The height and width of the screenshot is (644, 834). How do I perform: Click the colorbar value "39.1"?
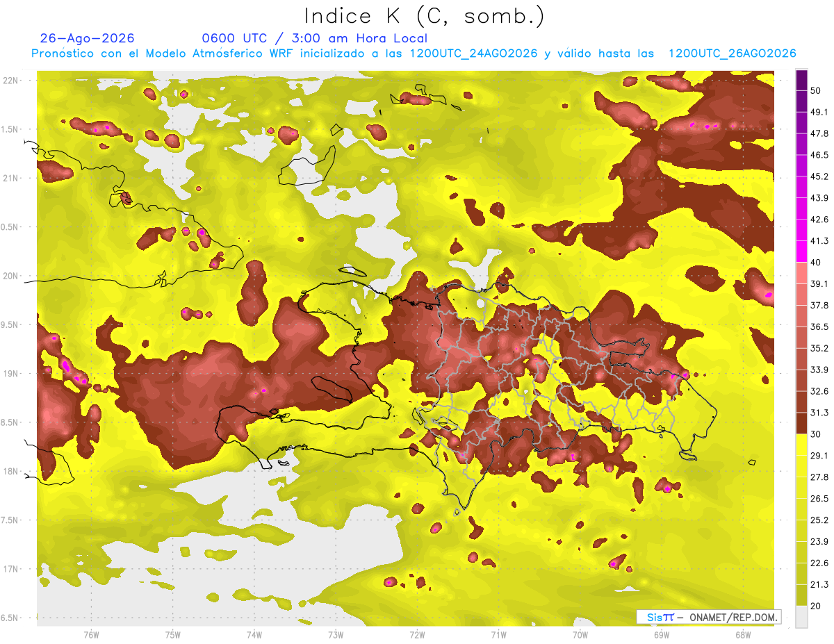pos(819,284)
